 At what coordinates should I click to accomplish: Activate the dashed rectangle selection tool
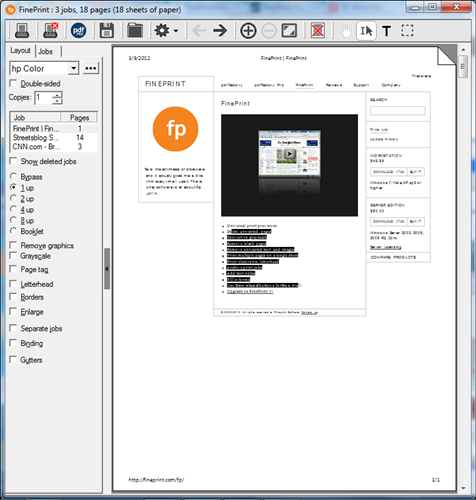pos(407,30)
